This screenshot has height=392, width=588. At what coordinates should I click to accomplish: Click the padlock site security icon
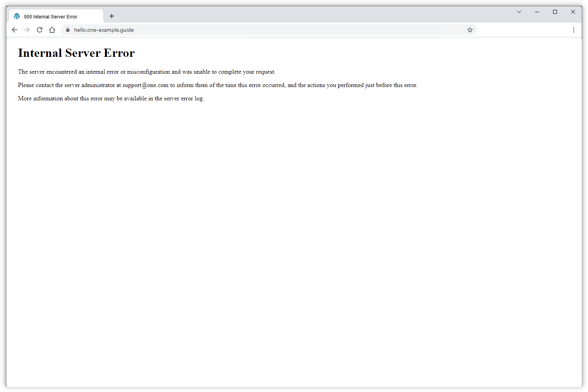coord(67,30)
